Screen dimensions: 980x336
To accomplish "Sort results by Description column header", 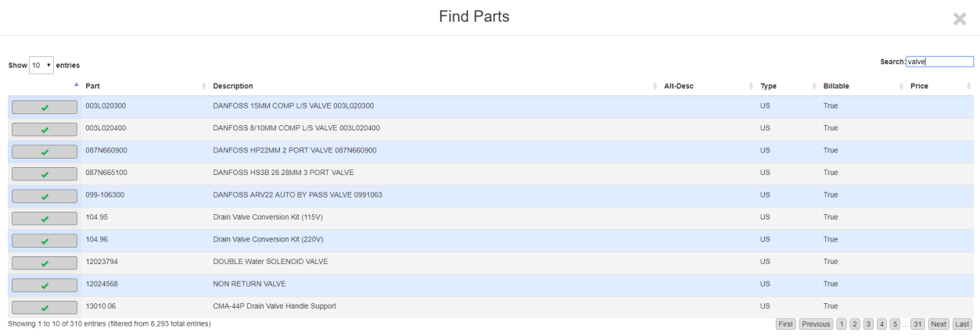I will pos(233,86).
